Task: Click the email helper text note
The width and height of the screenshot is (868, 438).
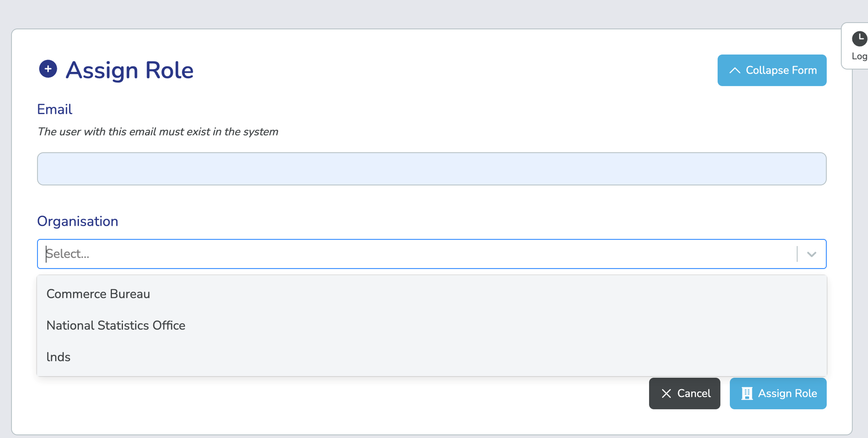Action: coord(158,132)
